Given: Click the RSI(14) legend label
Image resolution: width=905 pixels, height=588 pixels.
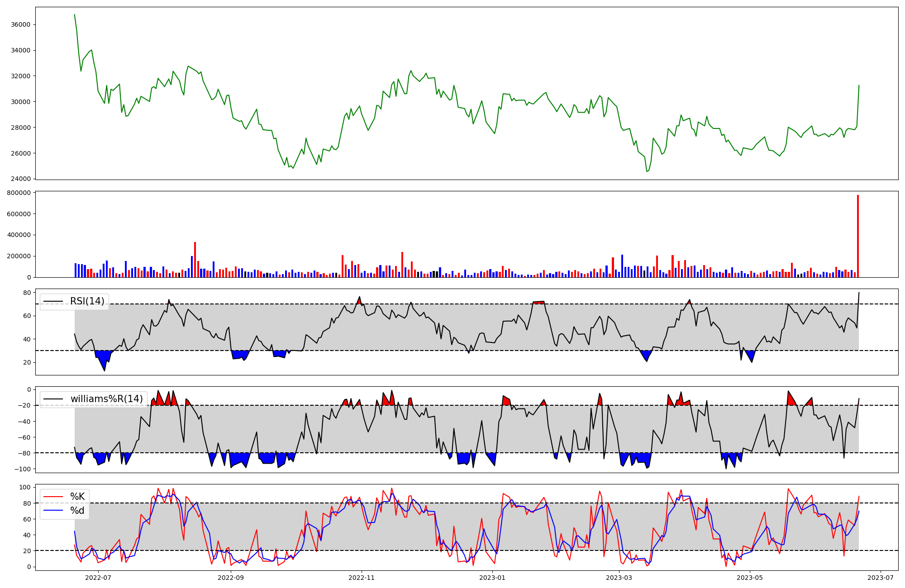Looking at the screenshot, I should coord(87,301).
